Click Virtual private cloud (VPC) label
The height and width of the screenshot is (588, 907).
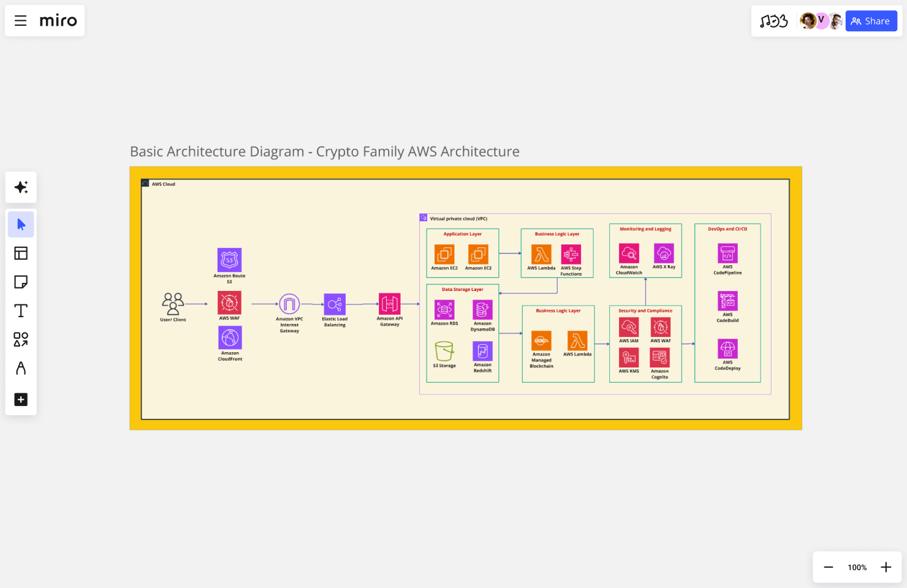pyautogui.click(x=458, y=219)
